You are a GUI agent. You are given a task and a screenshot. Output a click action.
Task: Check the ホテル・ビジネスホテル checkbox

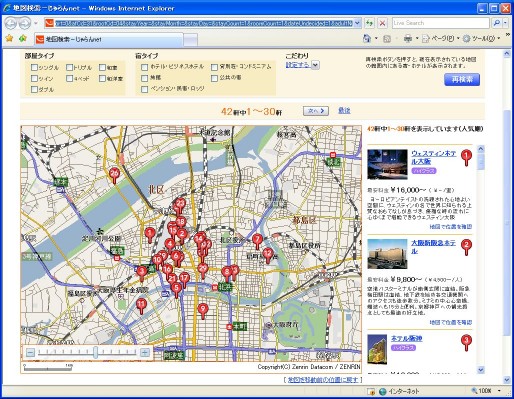tap(144, 67)
